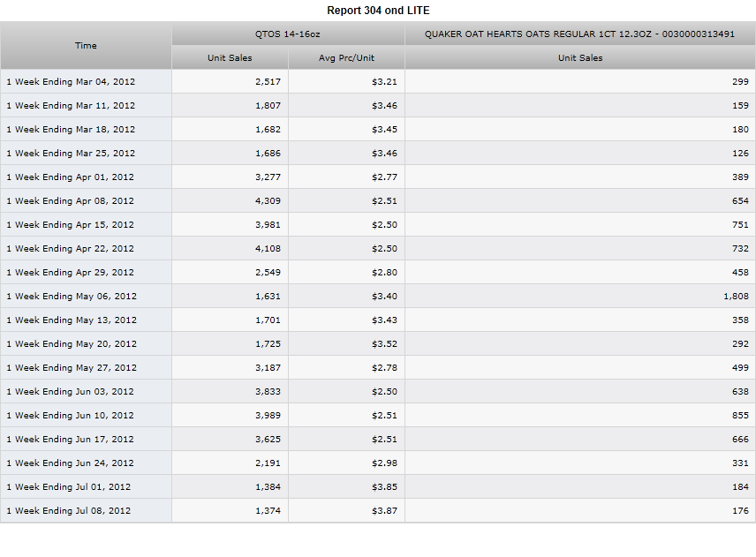
Task: Click Oat Hearts unit sales 180
Action: [x=741, y=130]
